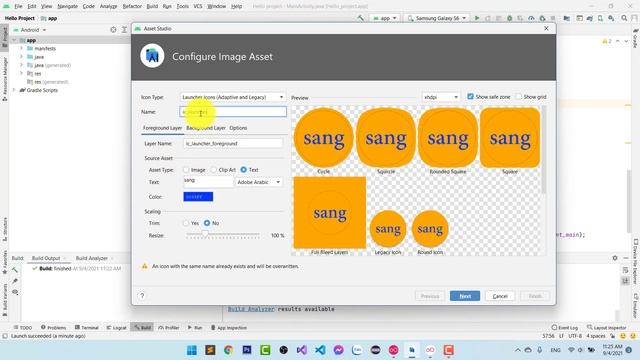Click the Previous button
Viewport: 640px width, 360px height.
(x=430, y=296)
